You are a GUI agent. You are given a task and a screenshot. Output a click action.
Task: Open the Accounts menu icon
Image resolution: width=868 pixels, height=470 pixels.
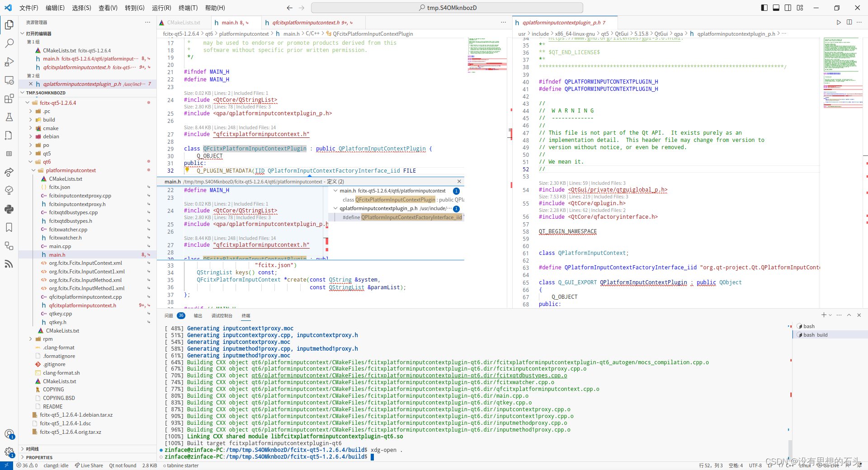tap(9, 434)
